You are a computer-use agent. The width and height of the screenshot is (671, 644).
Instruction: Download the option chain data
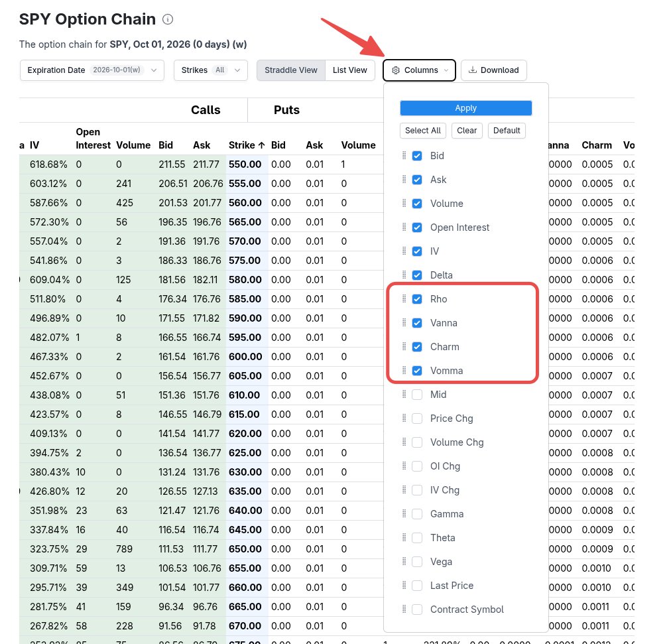494,70
